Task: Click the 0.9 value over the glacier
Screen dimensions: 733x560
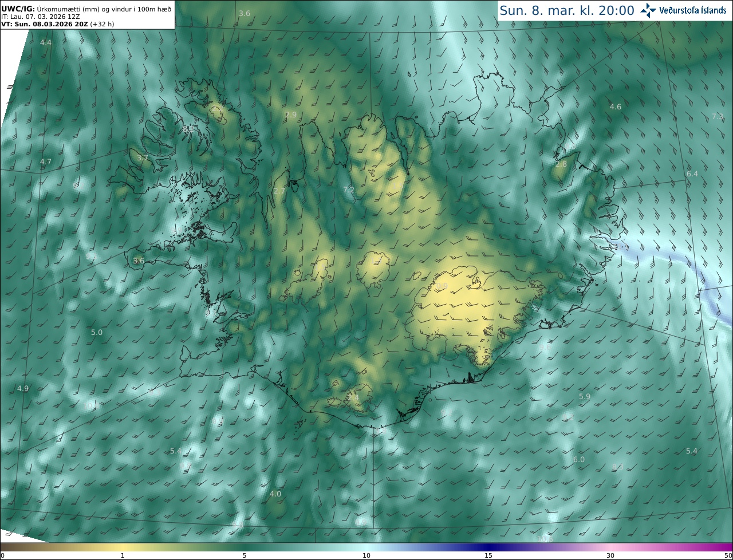Action: tap(442, 286)
